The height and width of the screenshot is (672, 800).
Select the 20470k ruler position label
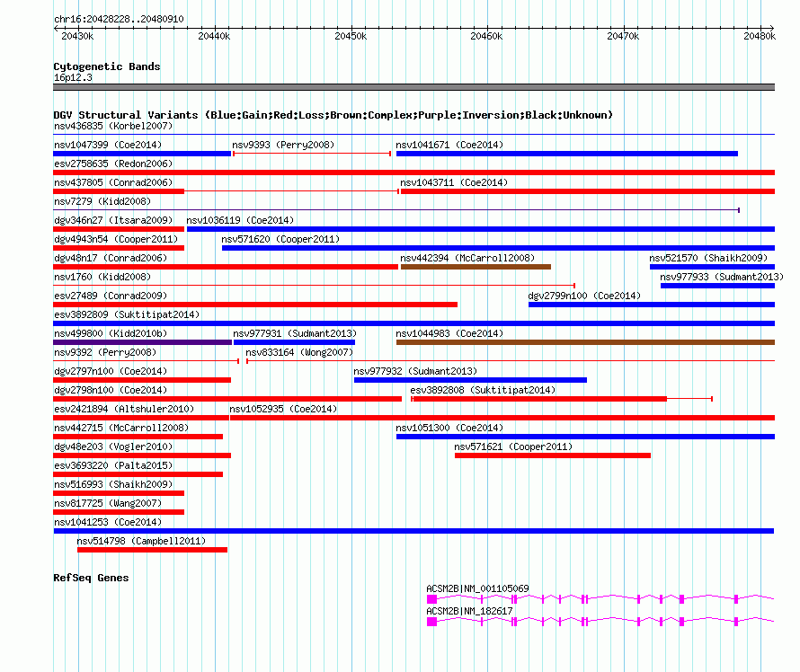(x=623, y=36)
